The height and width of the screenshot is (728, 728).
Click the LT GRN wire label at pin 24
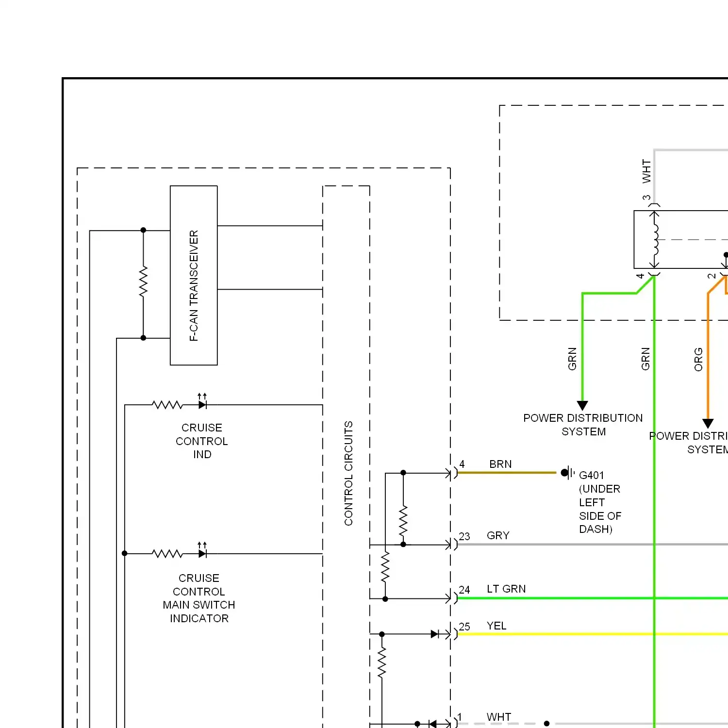[506, 589]
